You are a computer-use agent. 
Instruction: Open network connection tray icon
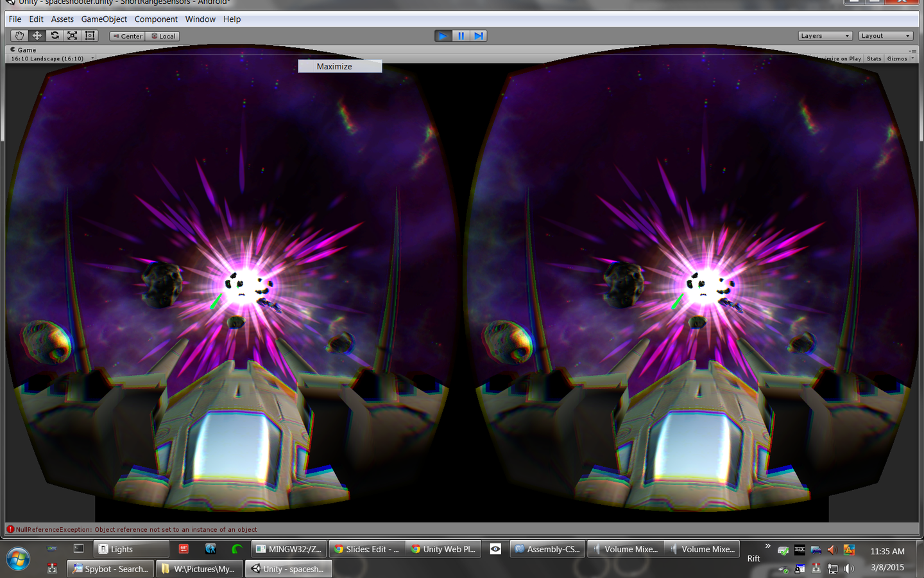832,569
